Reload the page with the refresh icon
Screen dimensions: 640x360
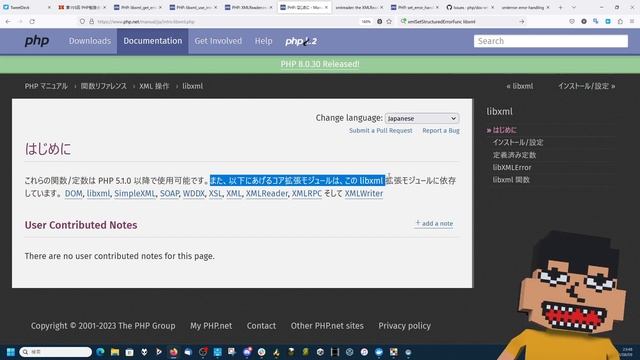[x=32, y=21]
